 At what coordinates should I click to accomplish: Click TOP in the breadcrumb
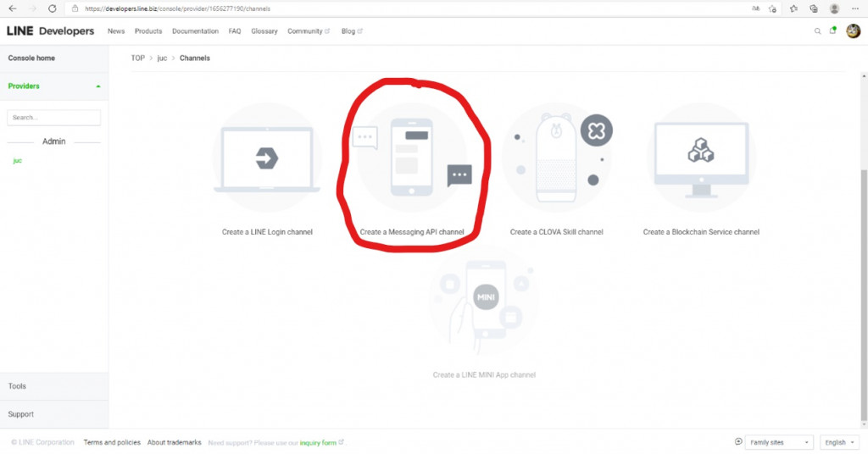pos(138,58)
